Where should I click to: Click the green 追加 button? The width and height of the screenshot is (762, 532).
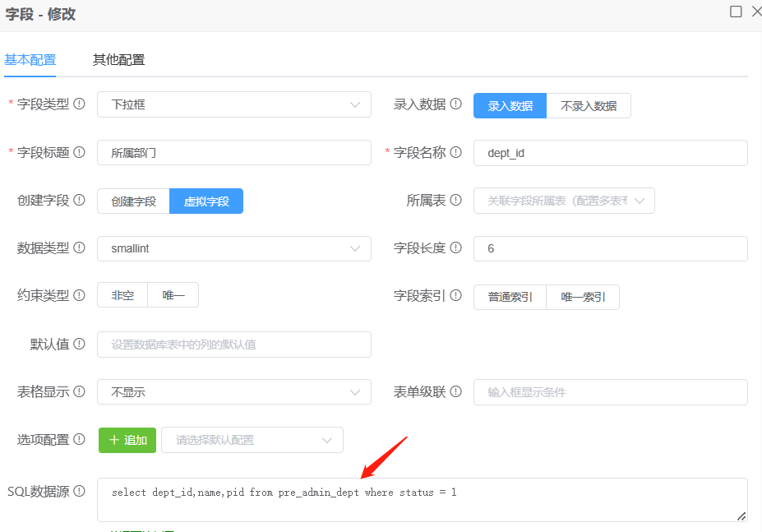127,440
